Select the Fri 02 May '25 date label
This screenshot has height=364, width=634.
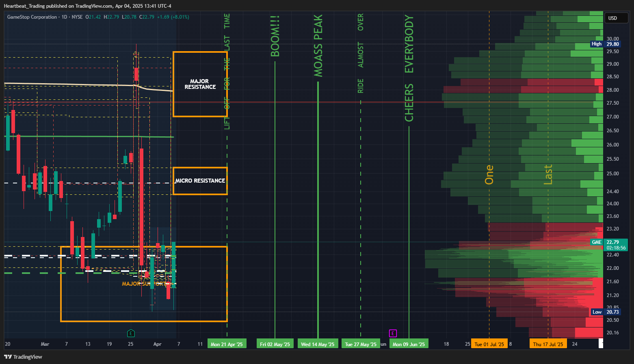[x=275, y=344]
